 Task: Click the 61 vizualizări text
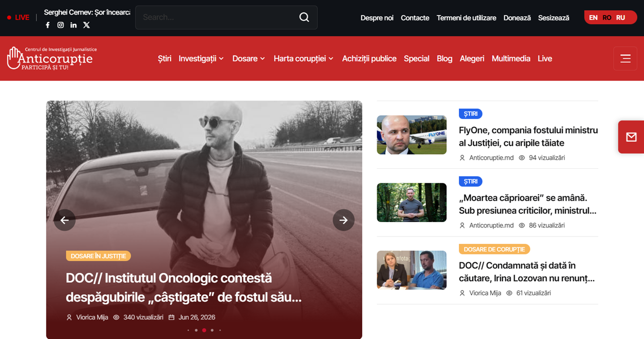[535, 293]
